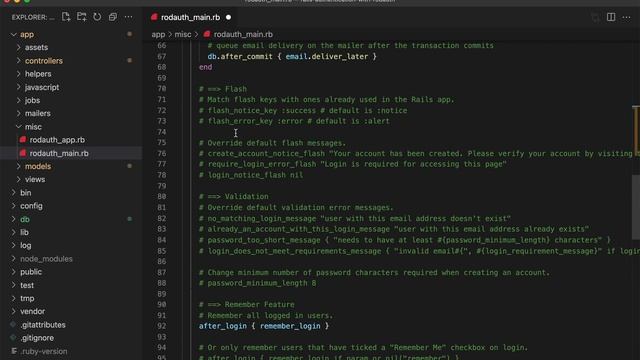Click the '# ==> Remember Feature' comment
Screen dimensions: 640x360
click(x=247, y=304)
